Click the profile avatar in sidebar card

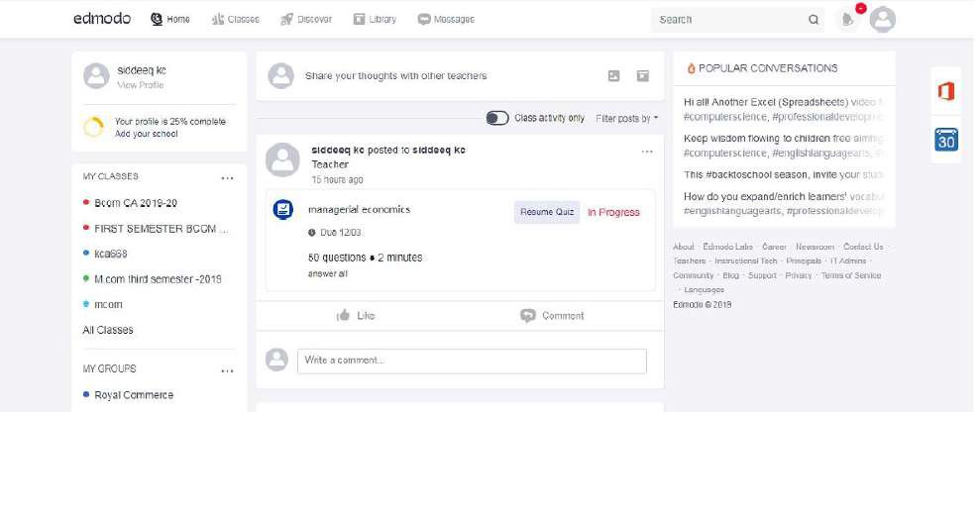[96, 75]
